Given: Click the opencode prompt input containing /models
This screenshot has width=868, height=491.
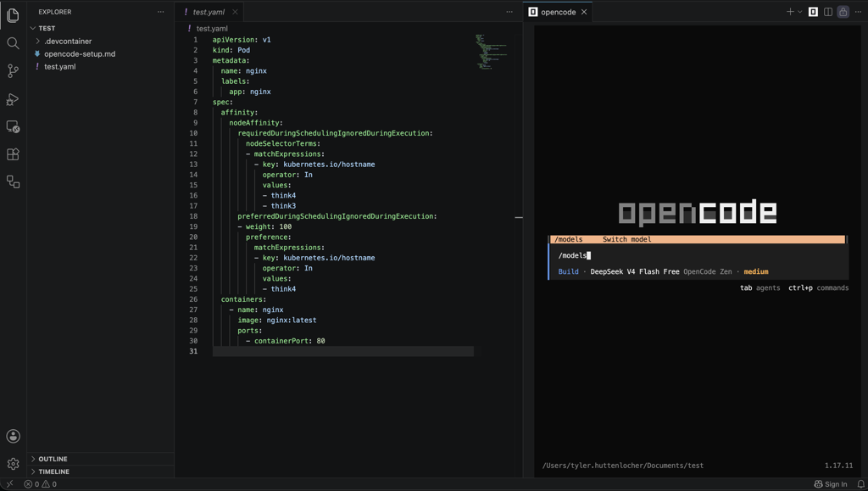Looking at the screenshot, I should click(x=698, y=255).
